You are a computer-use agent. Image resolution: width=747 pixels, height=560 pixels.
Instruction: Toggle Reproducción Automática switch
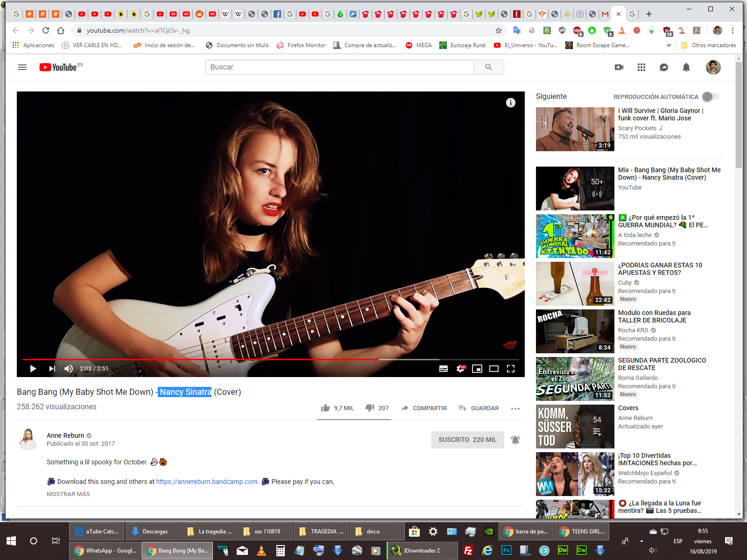[711, 97]
